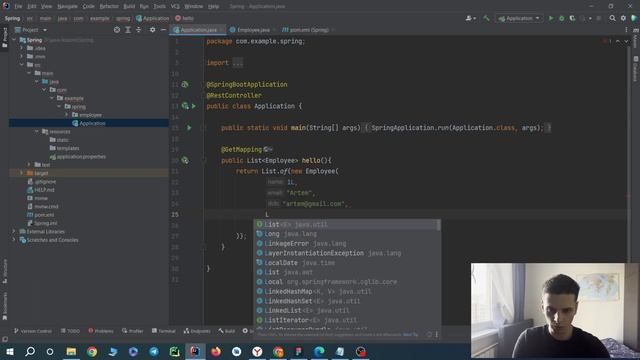
Task: Start debugging with the green bug icon
Action: click(562, 18)
